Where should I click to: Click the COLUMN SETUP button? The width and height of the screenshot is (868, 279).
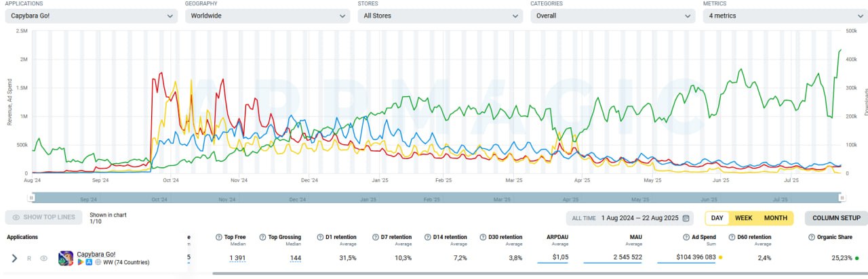coord(836,218)
